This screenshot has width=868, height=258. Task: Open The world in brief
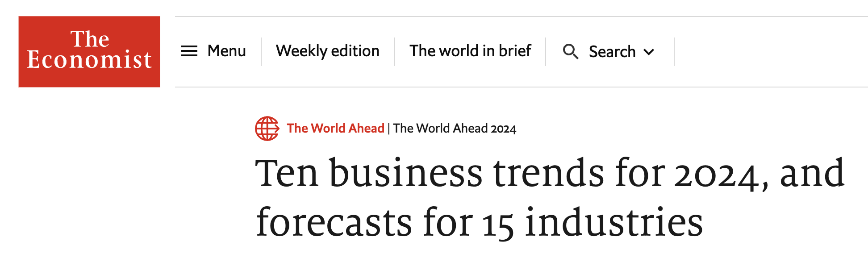[470, 51]
